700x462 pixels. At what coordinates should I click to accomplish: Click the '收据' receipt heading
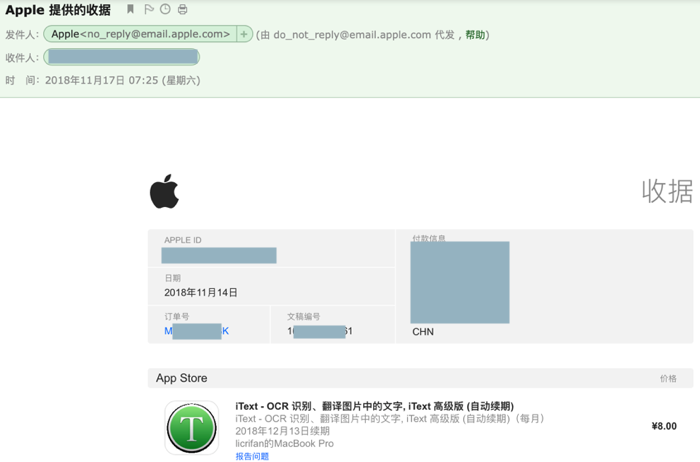click(x=667, y=191)
